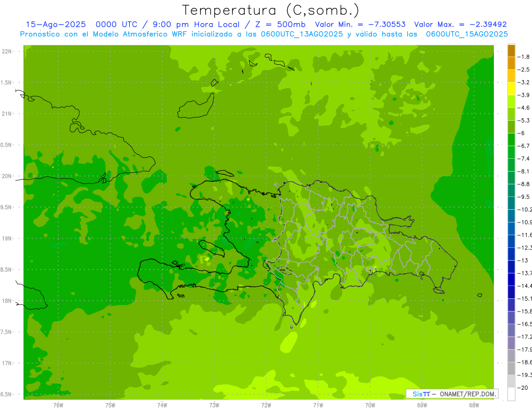Click the "18N" latitude label
The width and height of the screenshot is (532, 411).
click(7, 301)
